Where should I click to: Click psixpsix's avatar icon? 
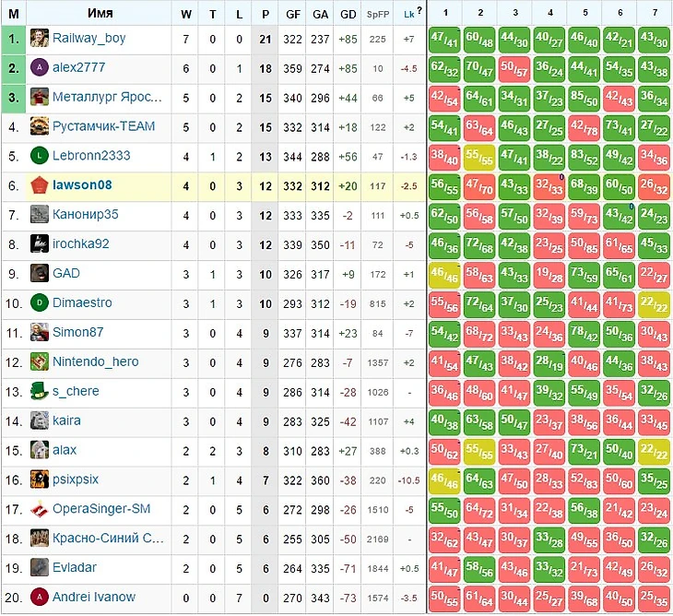(39, 480)
